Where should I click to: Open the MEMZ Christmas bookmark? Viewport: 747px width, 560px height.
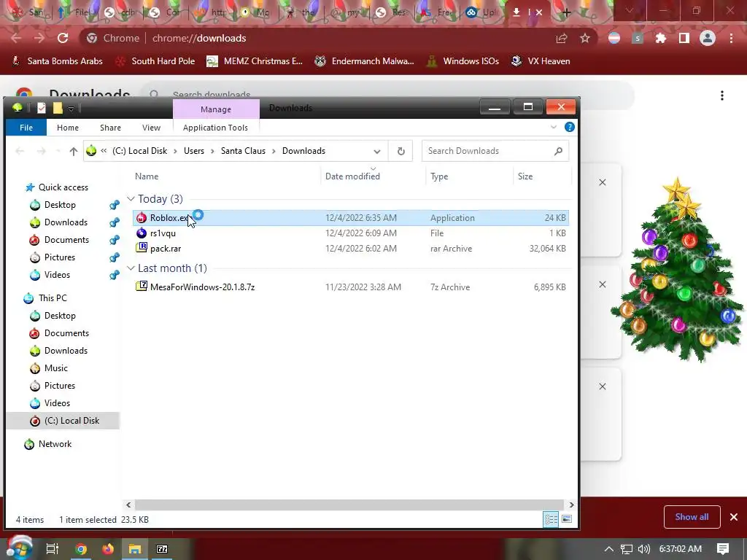point(255,61)
